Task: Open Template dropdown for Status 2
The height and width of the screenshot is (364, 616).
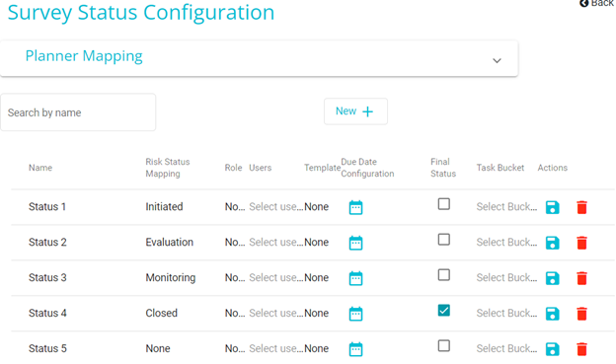Action: [317, 242]
